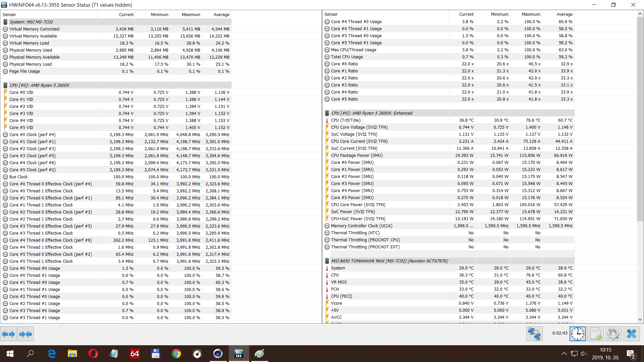Launch Opera browser from taskbar
This screenshot has width=644, height=362.
93,354
